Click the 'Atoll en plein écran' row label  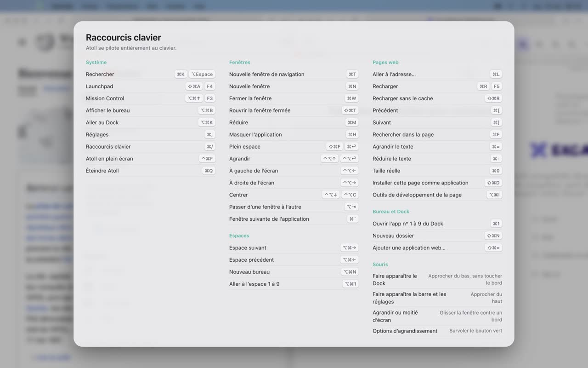click(109, 159)
